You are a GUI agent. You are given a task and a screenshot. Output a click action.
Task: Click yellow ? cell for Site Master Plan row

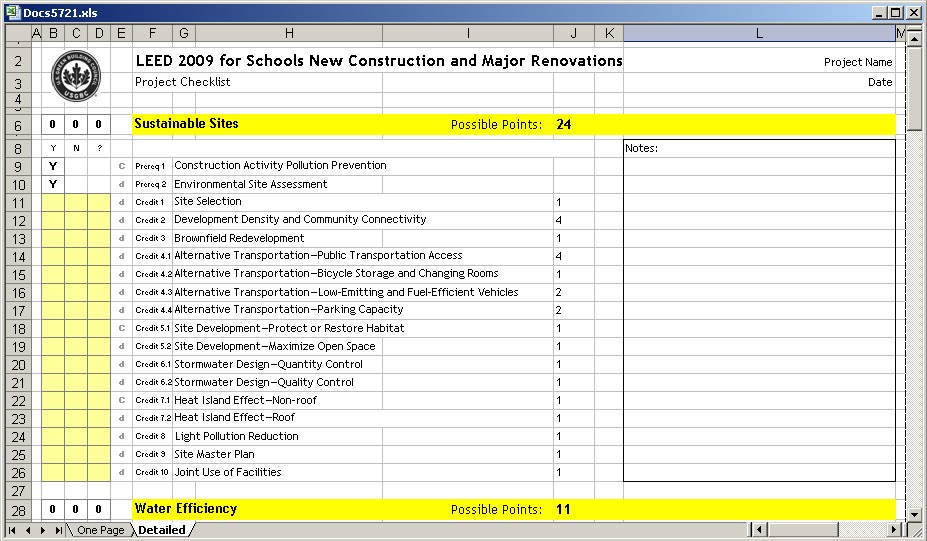point(99,454)
